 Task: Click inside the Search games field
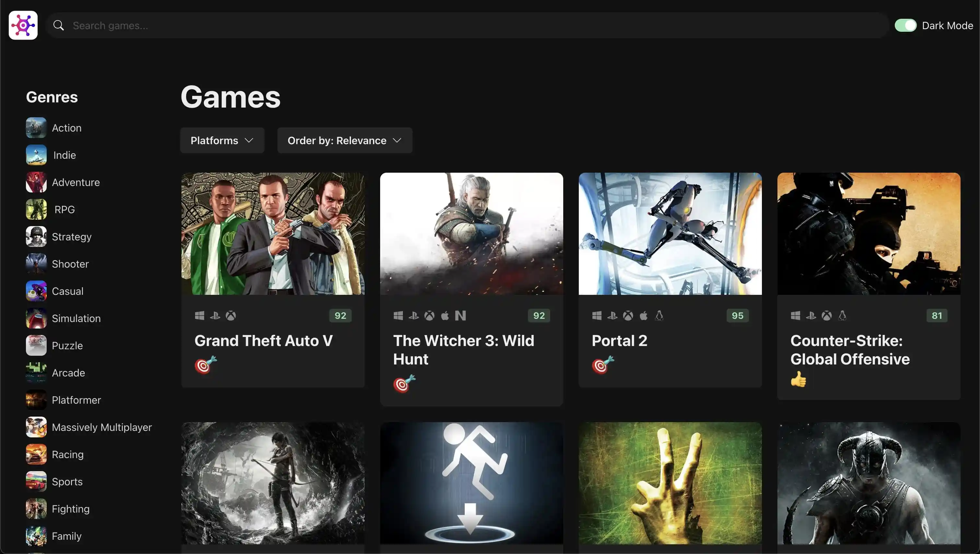pyautogui.click(x=457, y=26)
